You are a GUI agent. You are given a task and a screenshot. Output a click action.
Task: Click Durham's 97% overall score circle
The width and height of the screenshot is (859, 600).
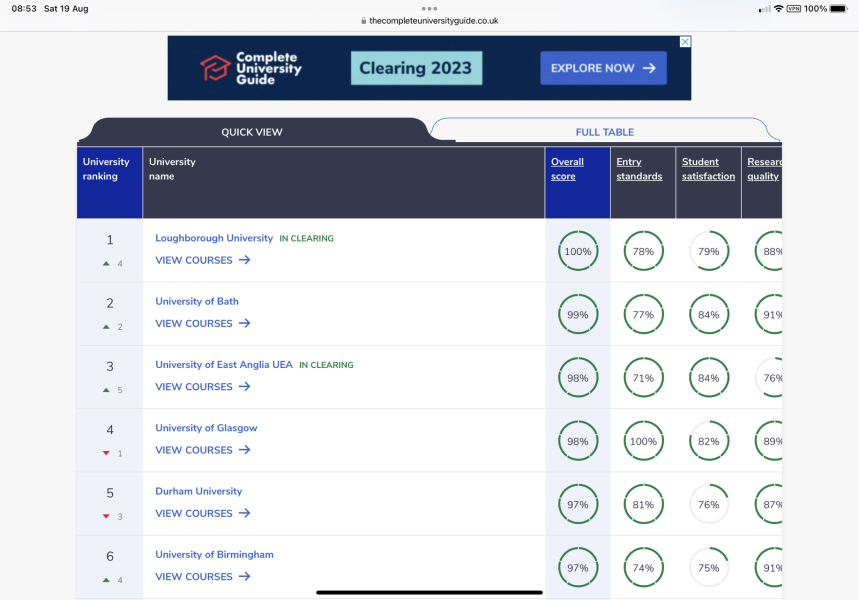coord(578,504)
